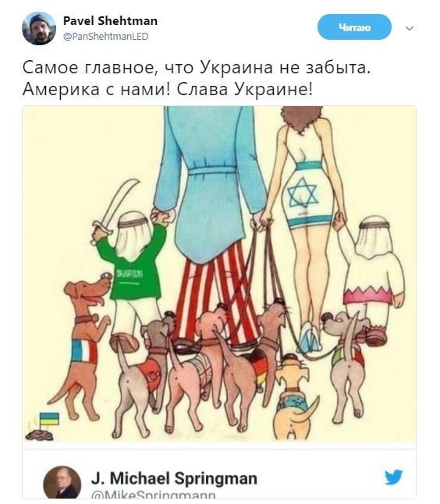Click the @PanShehtmanLED handle

(106, 37)
